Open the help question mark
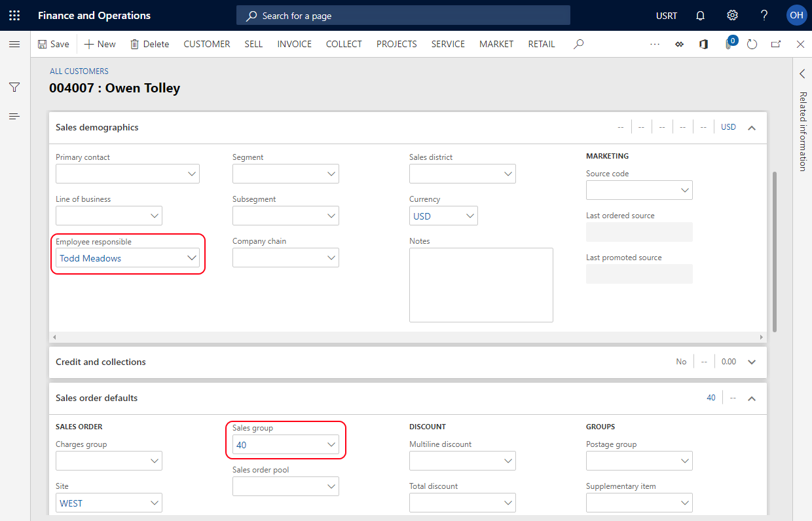The height and width of the screenshot is (521, 812). tap(764, 16)
